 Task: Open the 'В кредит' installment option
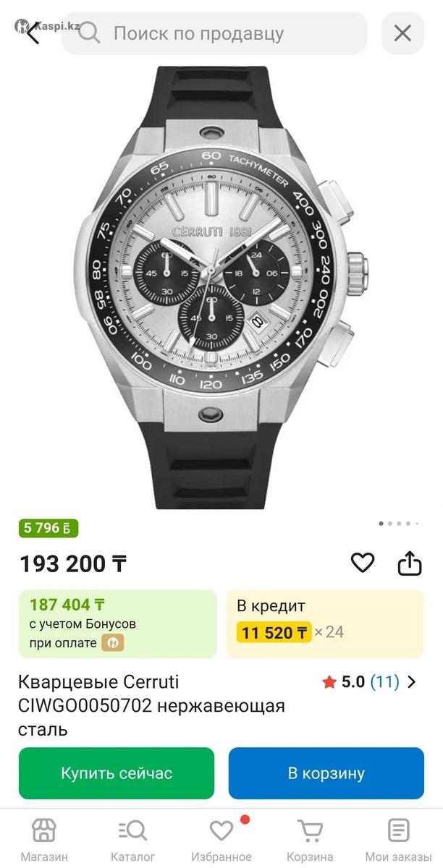(324, 624)
